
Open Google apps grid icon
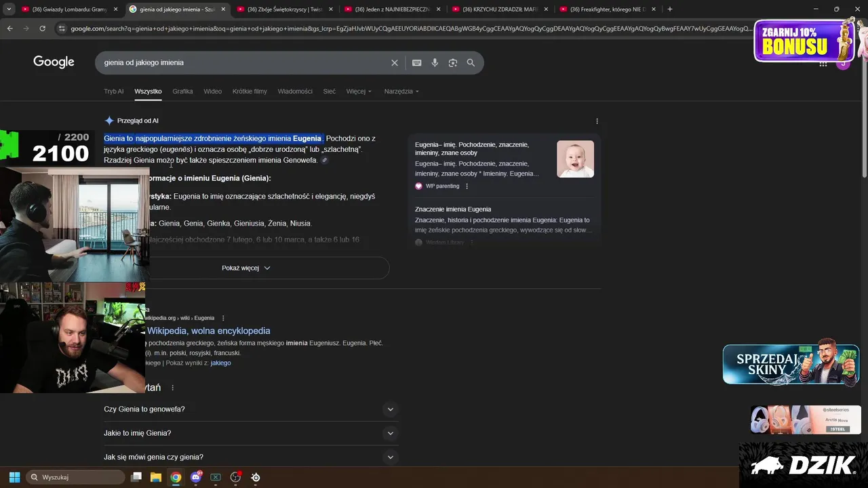click(823, 64)
